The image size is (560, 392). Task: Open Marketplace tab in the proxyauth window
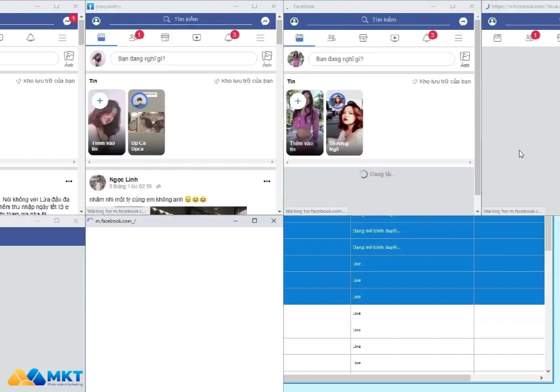click(165, 37)
